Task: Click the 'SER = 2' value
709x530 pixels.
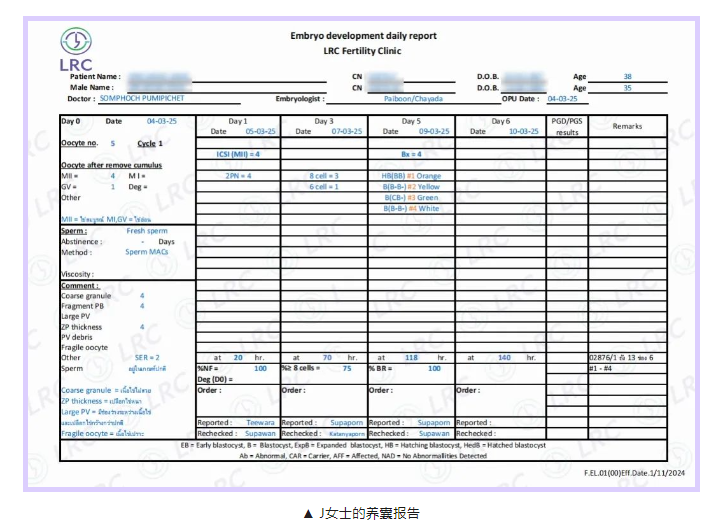Action: coord(147,357)
